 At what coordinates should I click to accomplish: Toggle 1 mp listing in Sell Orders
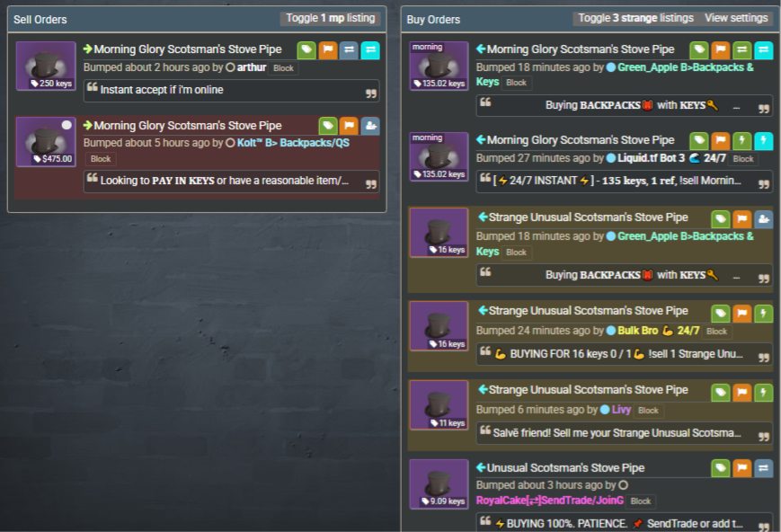(330, 19)
